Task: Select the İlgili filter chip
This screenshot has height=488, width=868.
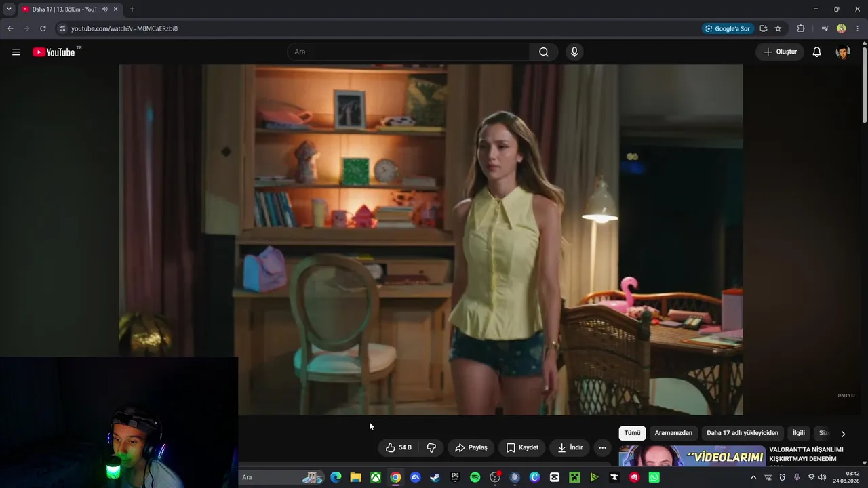Action: point(799,433)
